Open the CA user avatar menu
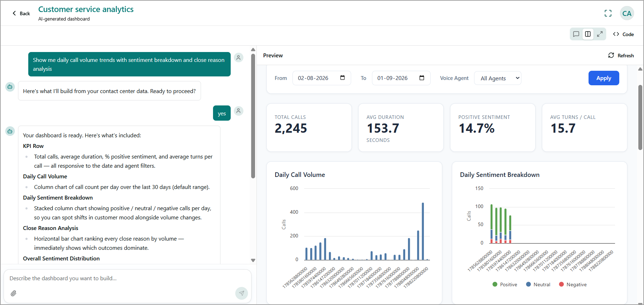The height and width of the screenshot is (305, 644). click(627, 13)
